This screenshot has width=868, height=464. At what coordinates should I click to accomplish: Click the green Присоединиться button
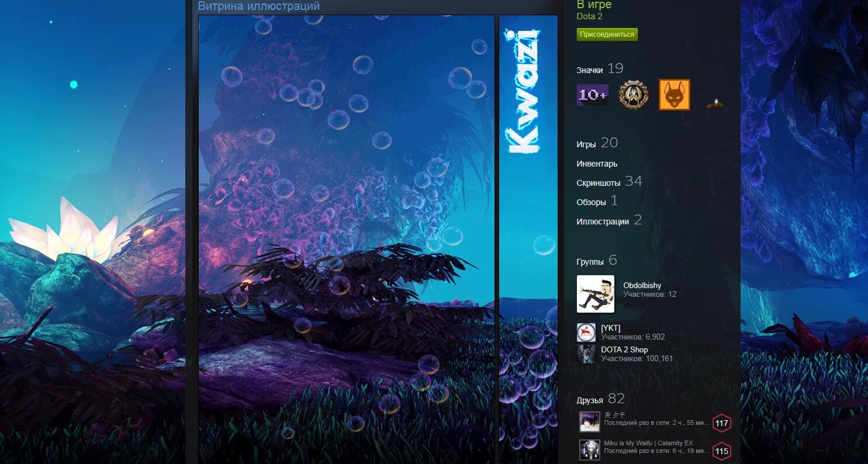click(x=607, y=34)
